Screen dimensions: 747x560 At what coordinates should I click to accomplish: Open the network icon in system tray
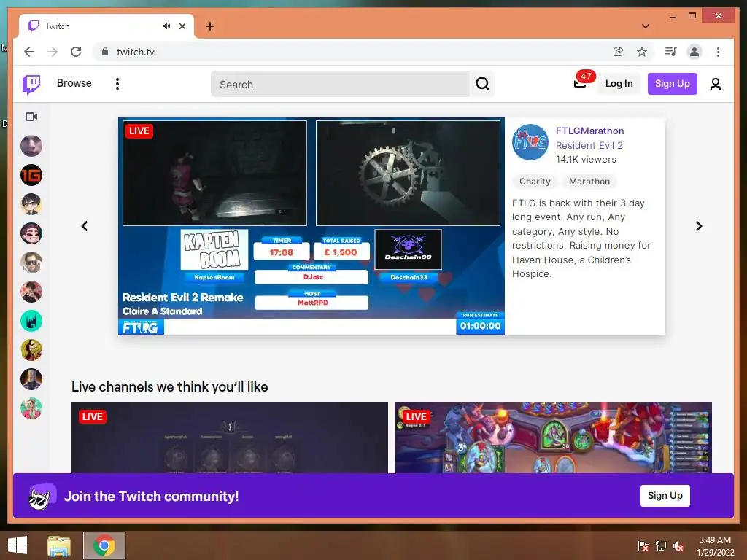(x=661, y=545)
